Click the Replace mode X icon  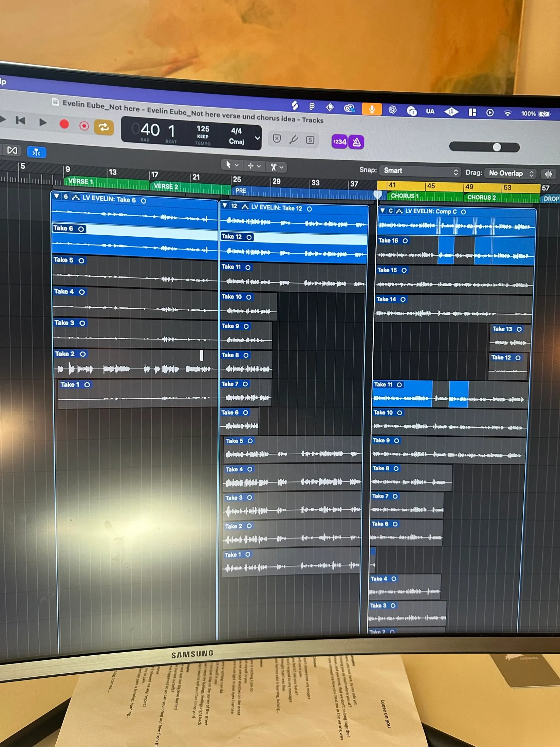pyautogui.click(x=277, y=139)
